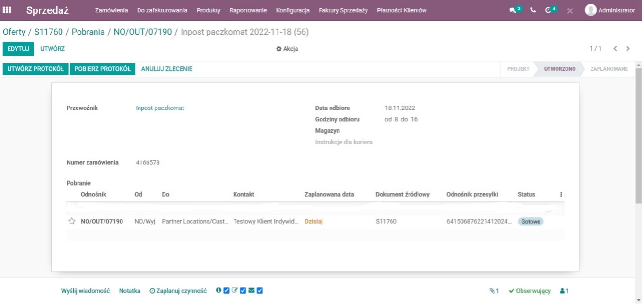Screen dimensions: 644x305
Task: Open the Administrator user menu
Action: tap(610, 10)
